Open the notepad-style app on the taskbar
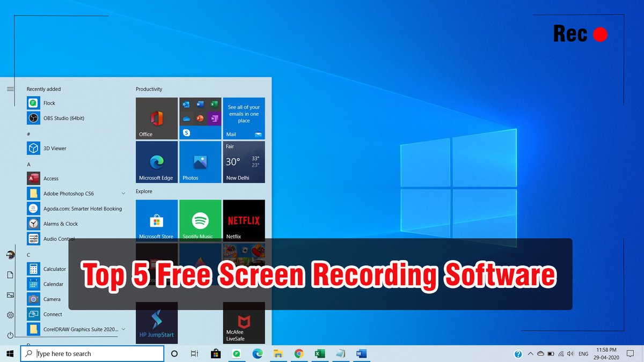 click(x=340, y=354)
